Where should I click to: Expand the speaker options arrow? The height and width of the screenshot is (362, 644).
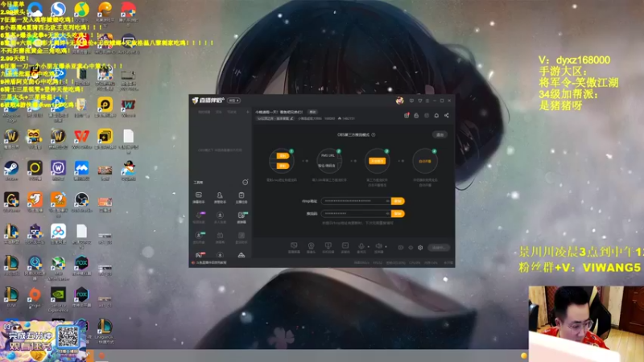tap(386, 247)
